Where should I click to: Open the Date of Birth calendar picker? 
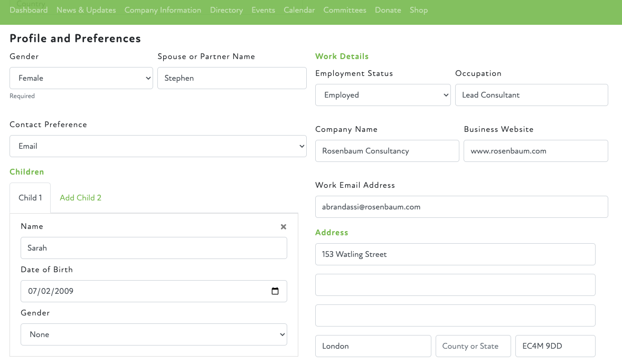275,291
